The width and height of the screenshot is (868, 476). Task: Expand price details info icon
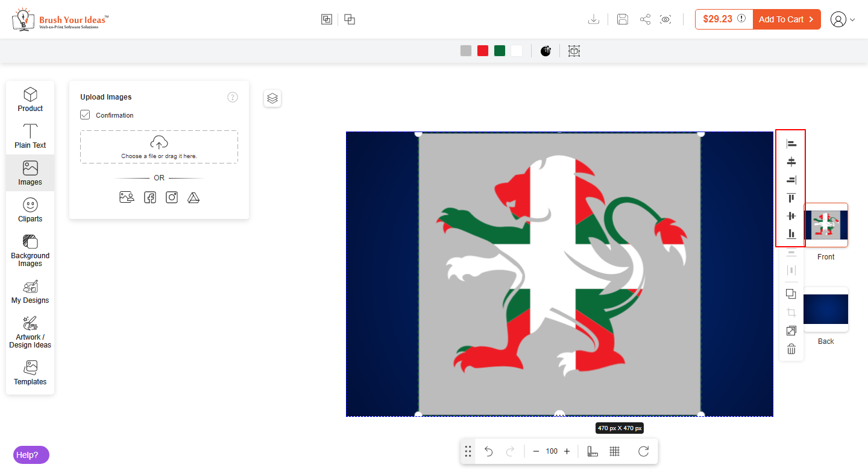click(741, 19)
